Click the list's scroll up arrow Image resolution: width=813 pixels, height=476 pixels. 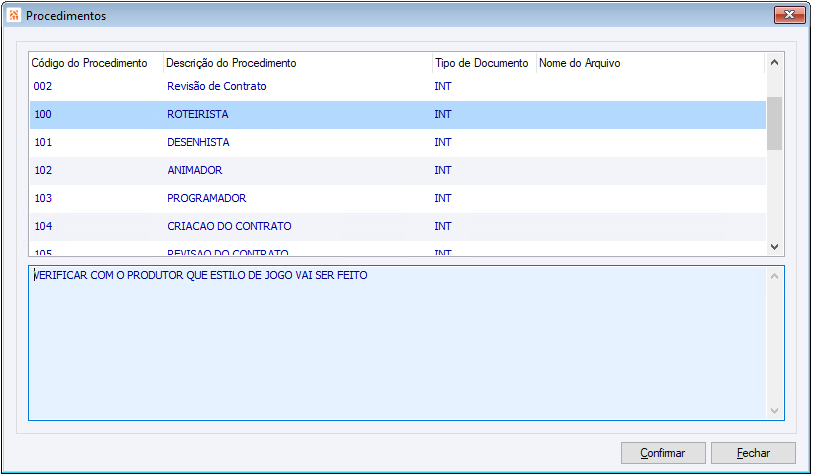point(775,62)
